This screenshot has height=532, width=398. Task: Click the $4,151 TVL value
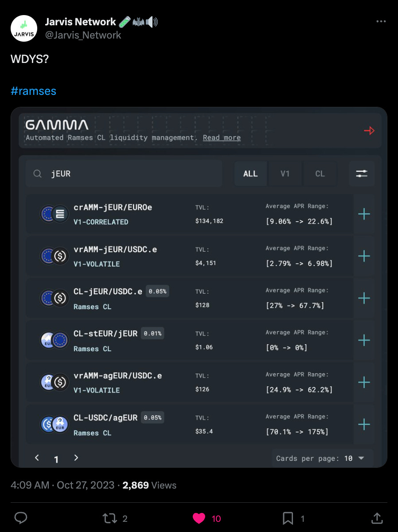click(206, 263)
